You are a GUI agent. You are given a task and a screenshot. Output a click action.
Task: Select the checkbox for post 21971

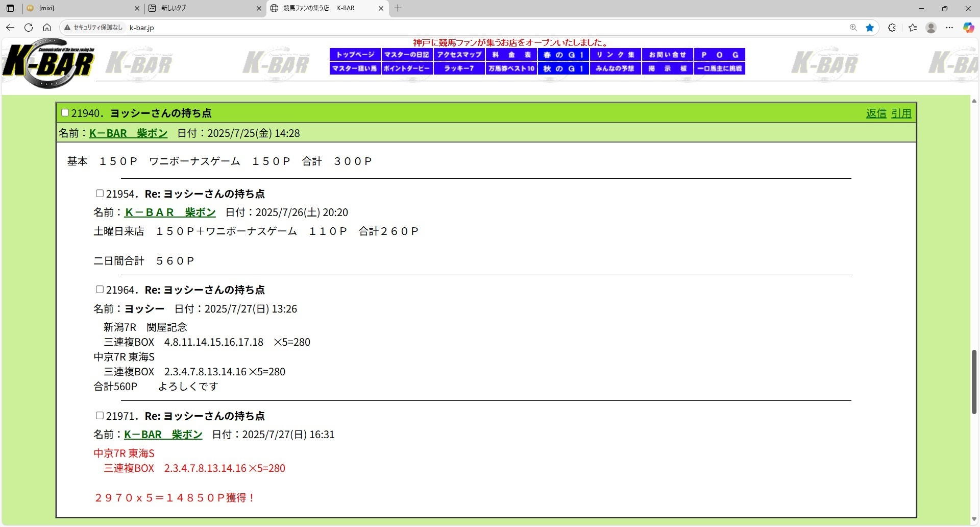100,416
